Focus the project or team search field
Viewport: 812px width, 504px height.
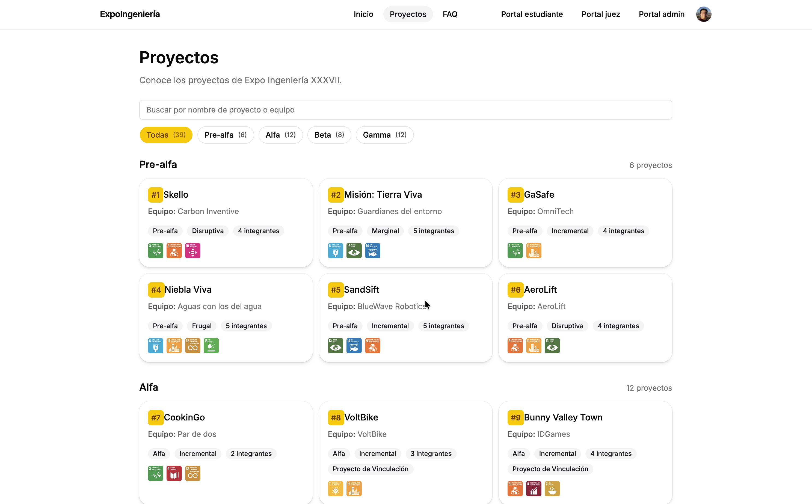coord(406,110)
